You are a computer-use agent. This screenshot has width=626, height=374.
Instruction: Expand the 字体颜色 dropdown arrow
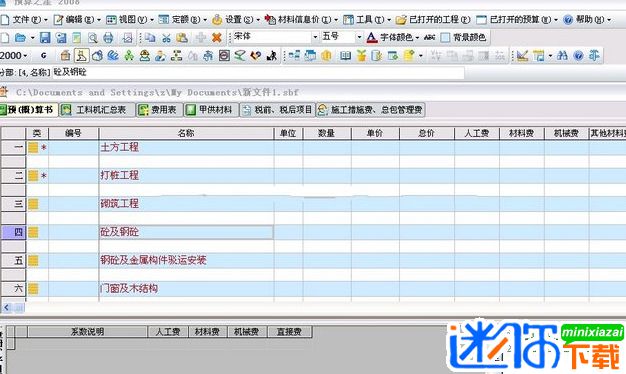click(x=417, y=38)
